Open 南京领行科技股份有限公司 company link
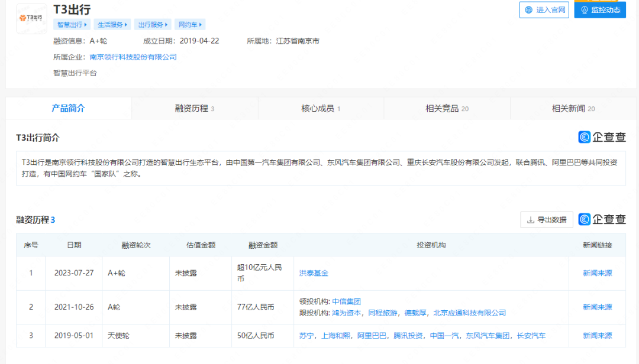Screen dimensions: 639x364 [x=133, y=57]
